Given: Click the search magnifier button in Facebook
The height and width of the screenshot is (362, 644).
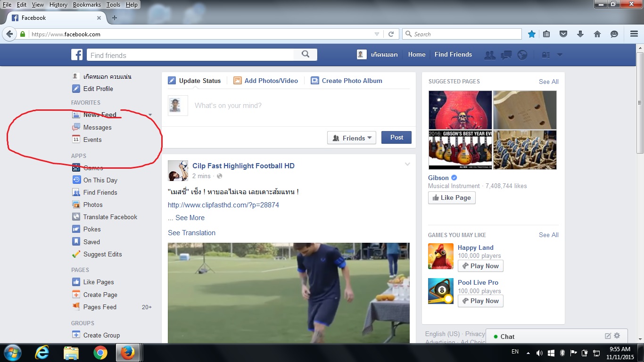Looking at the screenshot, I should point(305,55).
